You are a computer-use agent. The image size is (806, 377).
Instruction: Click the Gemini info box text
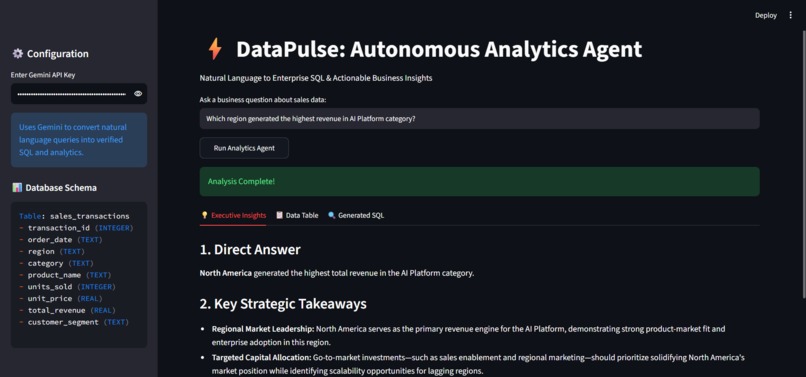click(73, 140)
